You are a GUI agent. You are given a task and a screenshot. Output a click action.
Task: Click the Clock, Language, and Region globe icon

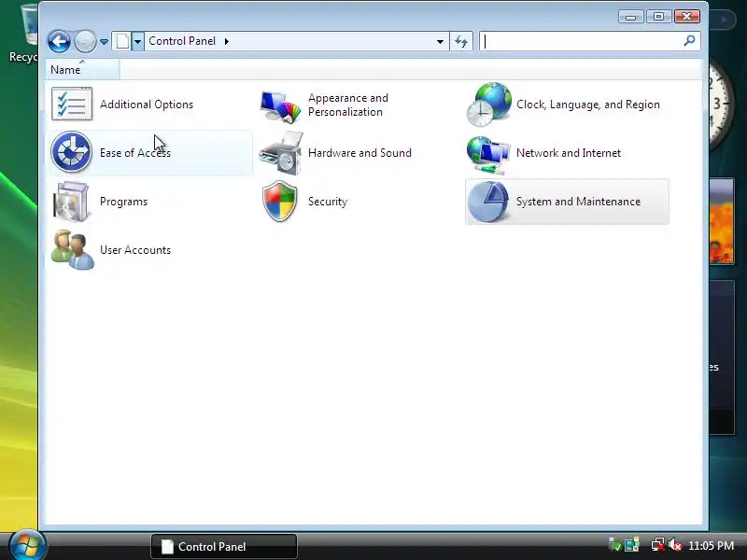488,105
